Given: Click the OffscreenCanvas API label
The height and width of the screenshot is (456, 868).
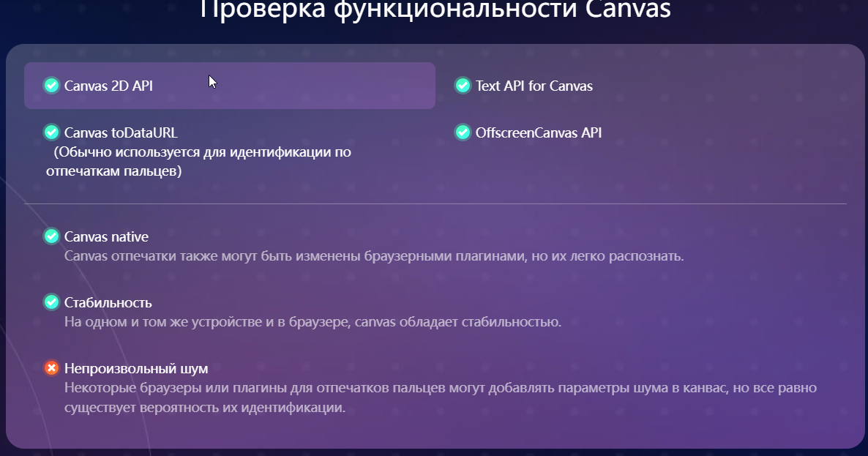Looking at the screenshot, I should pos(539,132).
